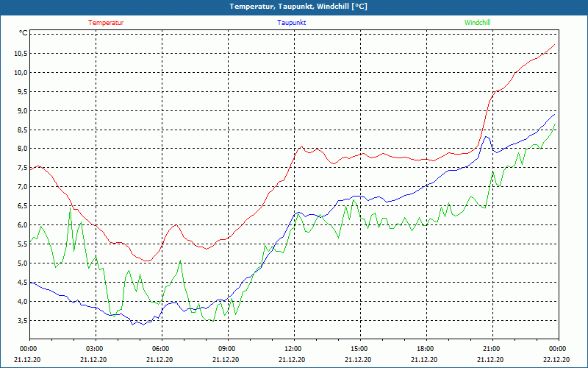
Task: Select the red "Temperatur" legend label
Action: pos(106,23)
